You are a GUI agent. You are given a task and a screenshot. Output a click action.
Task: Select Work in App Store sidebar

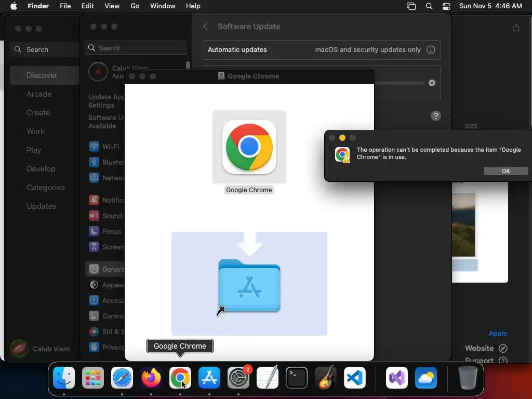[x=36, y=131]
